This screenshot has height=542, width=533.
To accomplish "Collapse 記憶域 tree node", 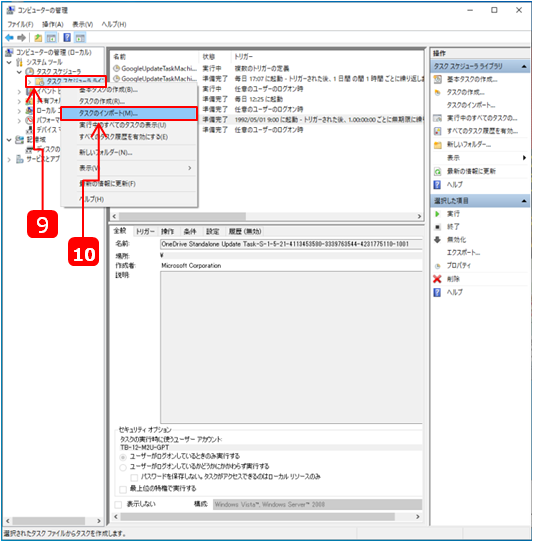I will (x=9, y=140).
